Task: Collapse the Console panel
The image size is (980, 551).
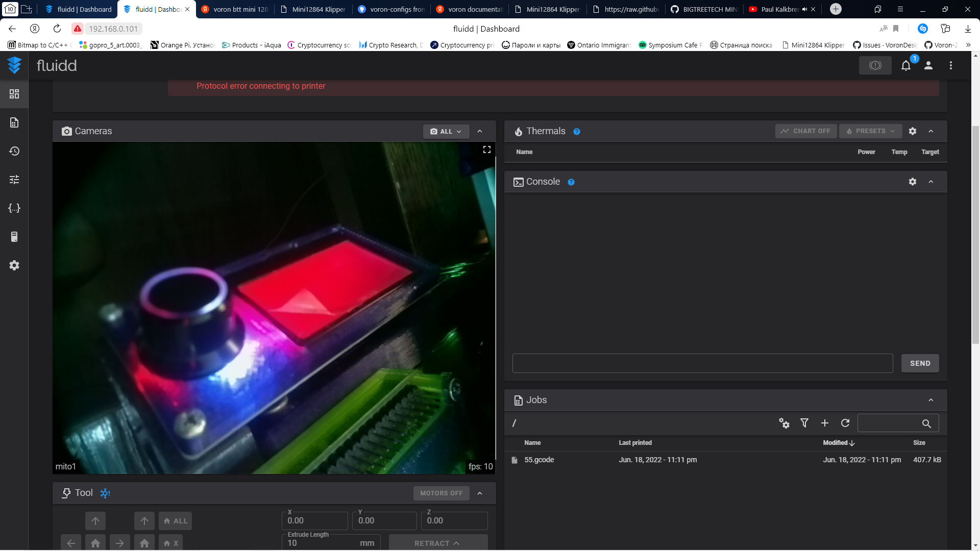Action: pyautogui.click(x=931, y=182)
